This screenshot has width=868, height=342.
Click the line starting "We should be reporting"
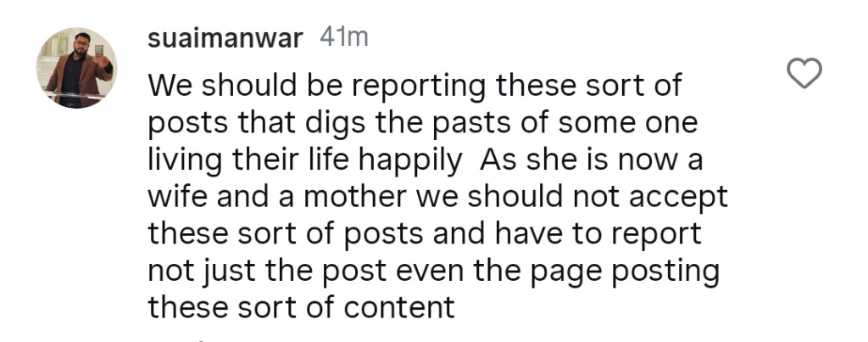pos(416,87)
